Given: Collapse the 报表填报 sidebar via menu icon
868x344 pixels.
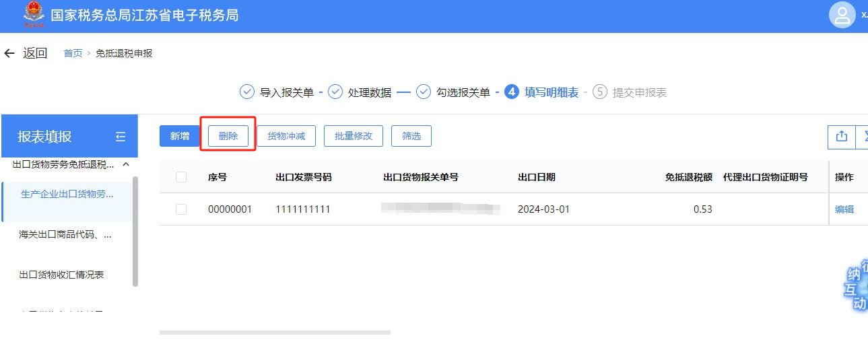Looking at the screenshot, I should click(121, 137).
